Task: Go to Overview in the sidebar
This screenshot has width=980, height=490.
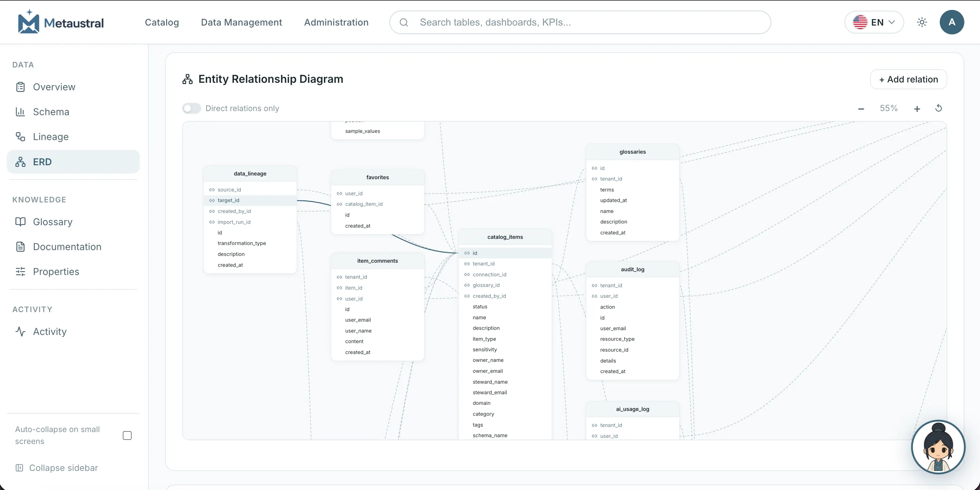Action: 73,87
